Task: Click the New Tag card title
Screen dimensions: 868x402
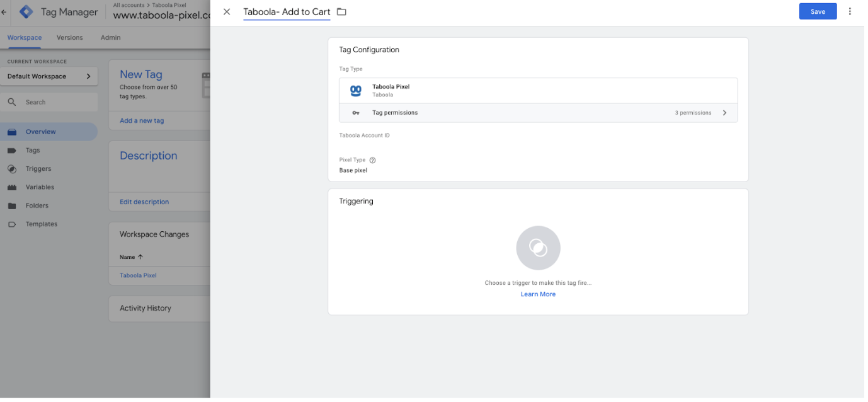Action: coord(141,74)
